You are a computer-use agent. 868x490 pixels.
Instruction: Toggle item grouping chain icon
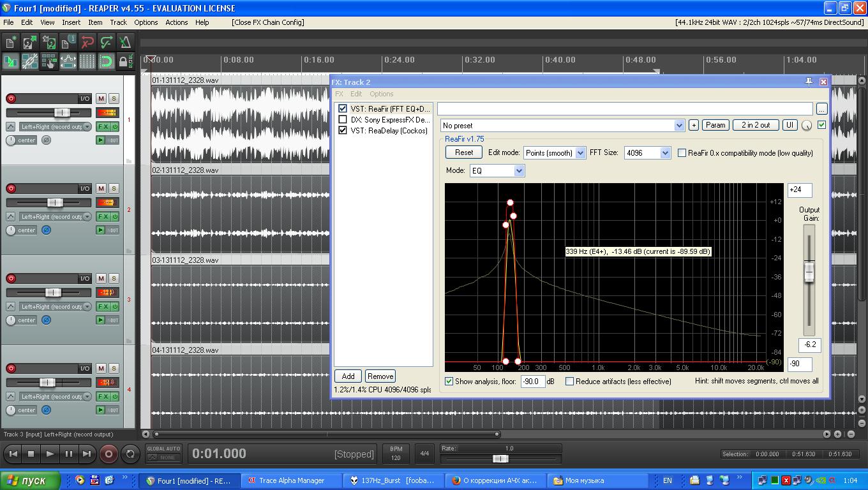(x=30, y=61)
